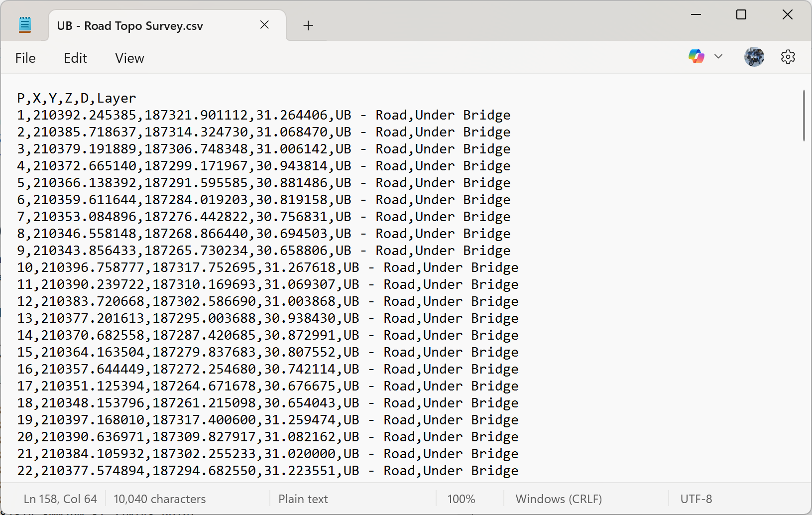Close the Road Topo Survey.csv tab
The height and width of the screenshot is (515, 812).
[264, 25]
